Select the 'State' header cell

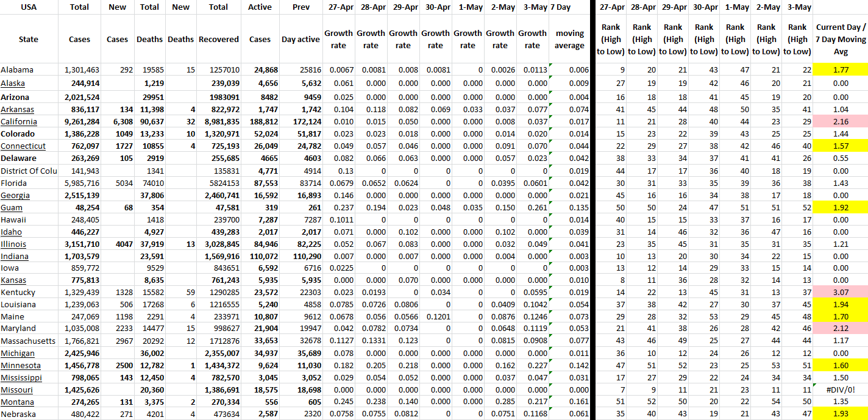29,39
